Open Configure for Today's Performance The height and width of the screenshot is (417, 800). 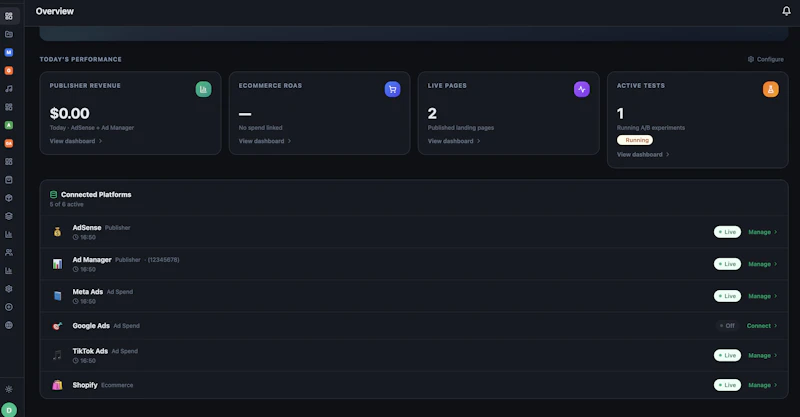(x=766, y=59)
